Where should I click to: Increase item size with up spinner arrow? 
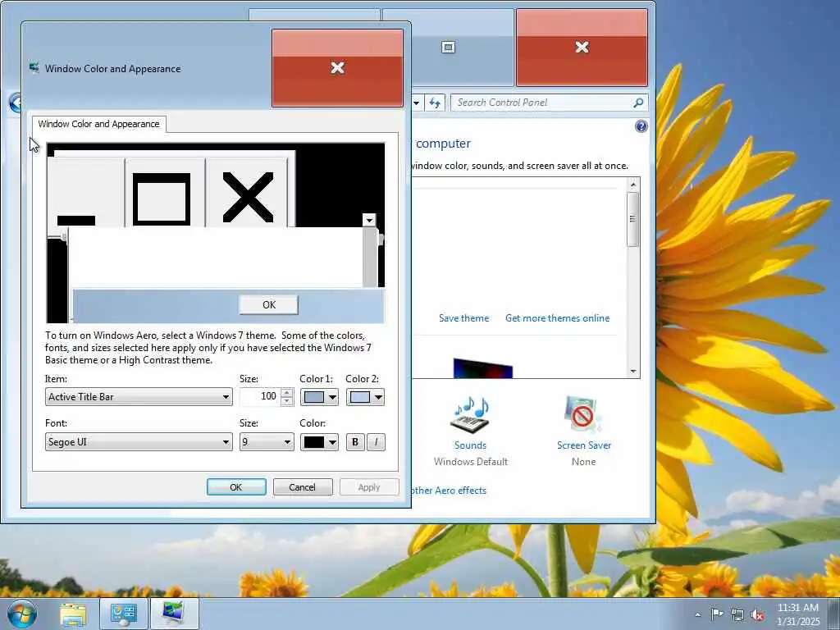287,393
